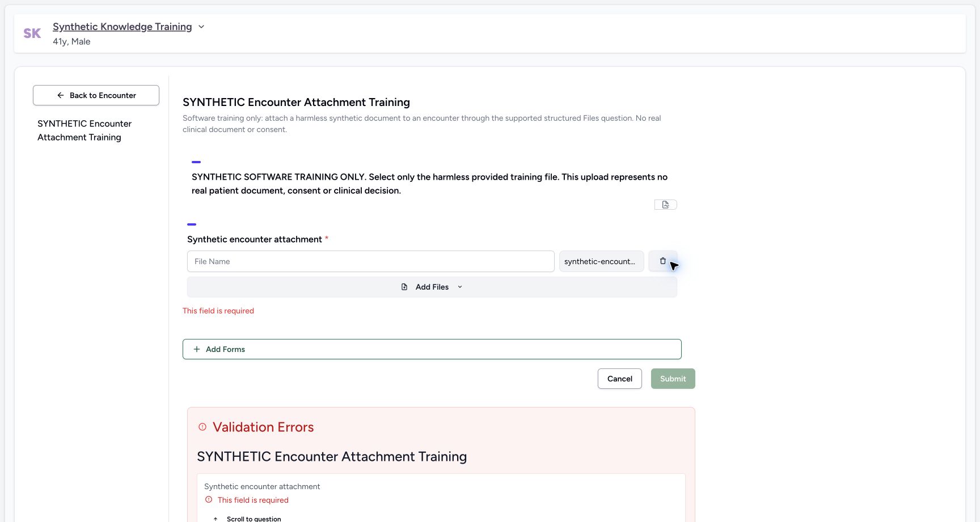Expand the patient name chevron dropdown
980x522 pixels.
pos(201,27)
